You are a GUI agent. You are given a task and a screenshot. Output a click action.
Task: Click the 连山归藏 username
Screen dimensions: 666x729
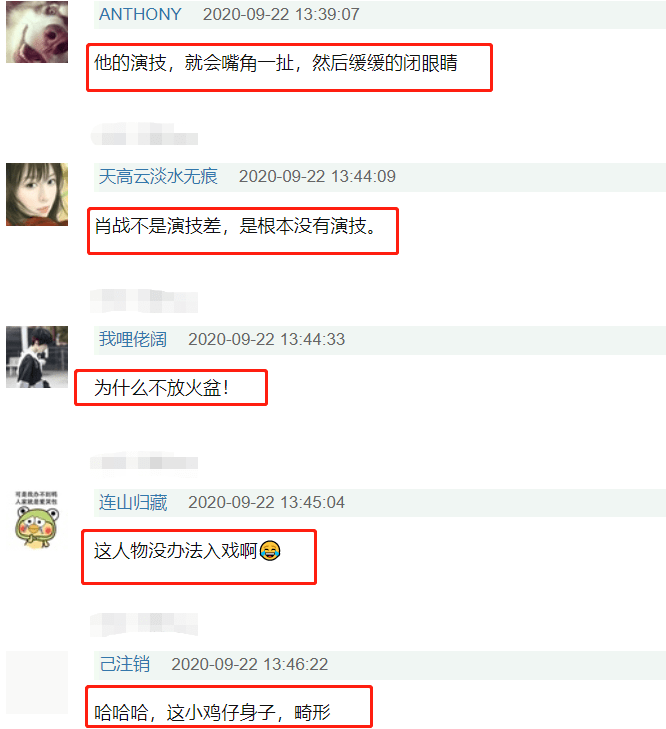point(133,502)
